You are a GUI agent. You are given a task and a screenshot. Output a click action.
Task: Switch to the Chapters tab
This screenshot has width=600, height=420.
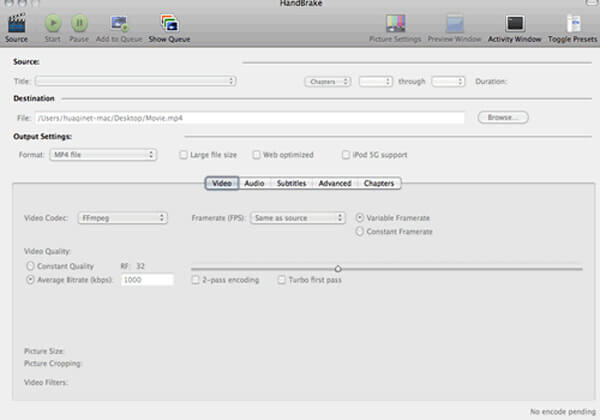379,183
